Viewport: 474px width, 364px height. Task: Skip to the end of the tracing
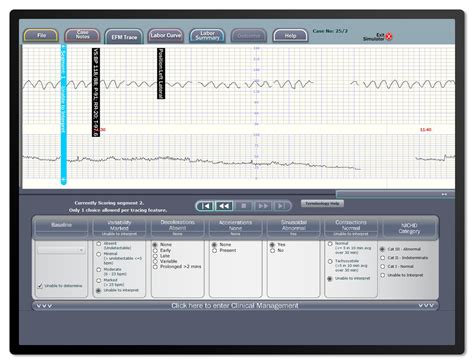(281, 206)
